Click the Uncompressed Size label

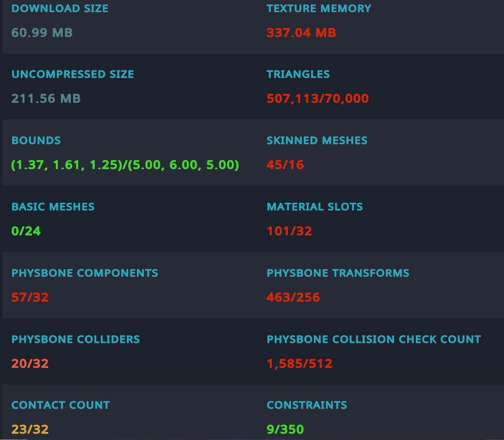pos(73,74)
